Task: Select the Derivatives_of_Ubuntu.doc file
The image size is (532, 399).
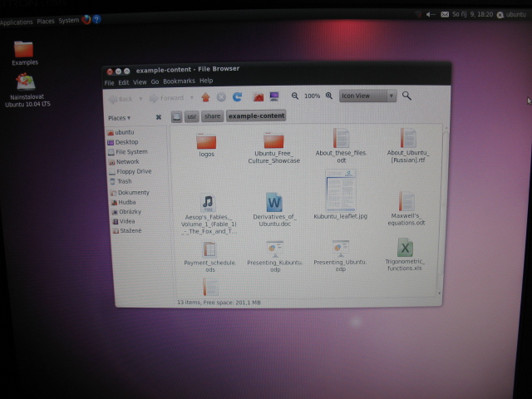Action: point(274,209)
